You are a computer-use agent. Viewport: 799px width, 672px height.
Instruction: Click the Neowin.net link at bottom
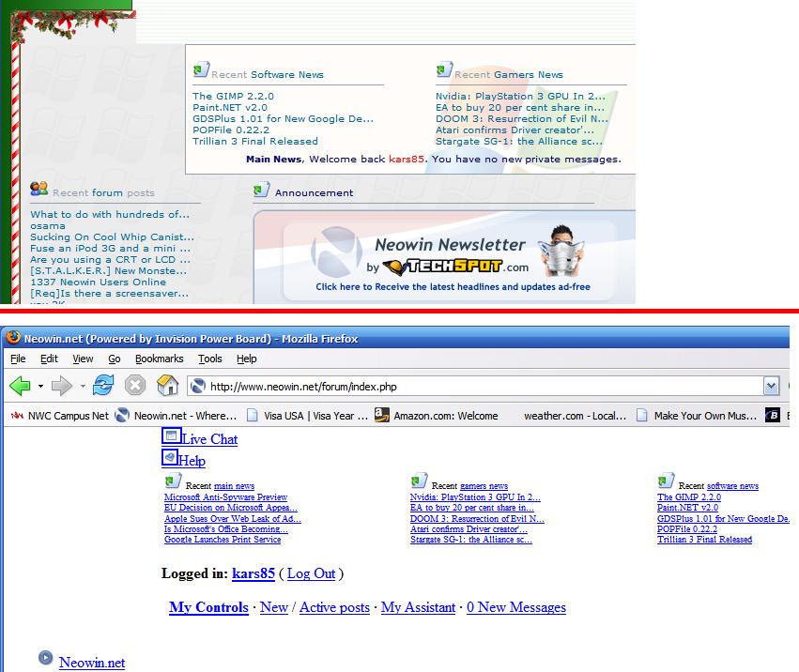[x=92, y=663]
